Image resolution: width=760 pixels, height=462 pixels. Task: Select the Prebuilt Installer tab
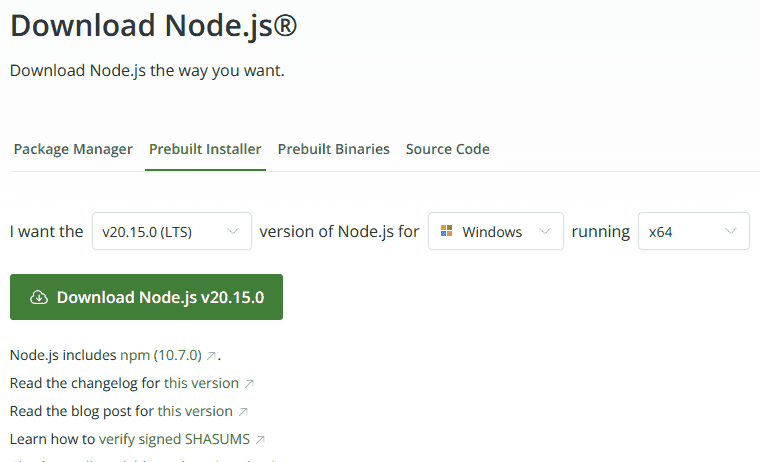(205, 149)
